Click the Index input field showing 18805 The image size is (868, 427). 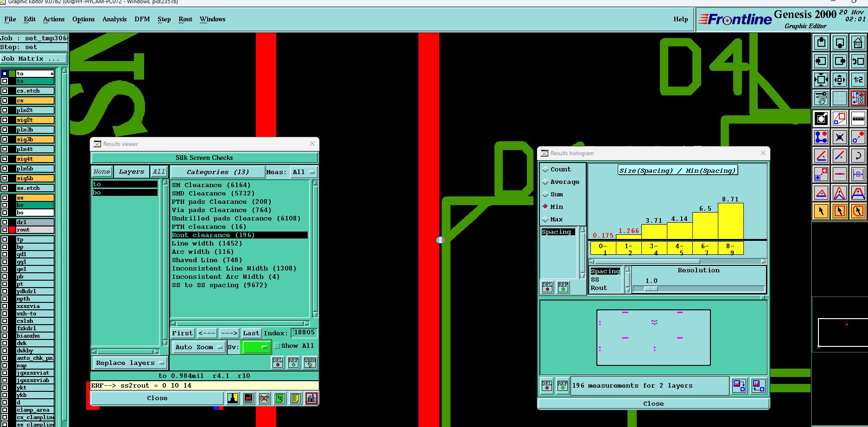click(x=304, y=333)
